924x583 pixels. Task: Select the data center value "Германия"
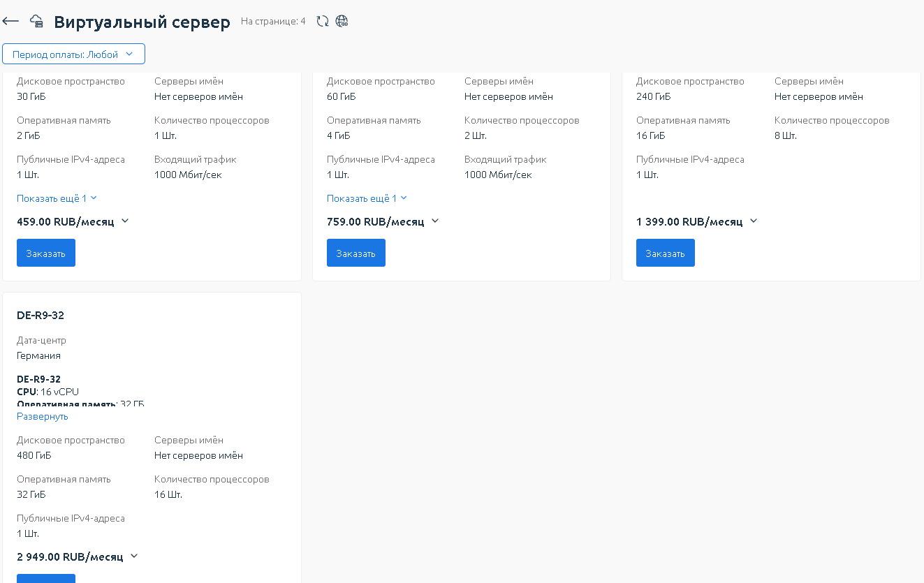tap(38, 355)
